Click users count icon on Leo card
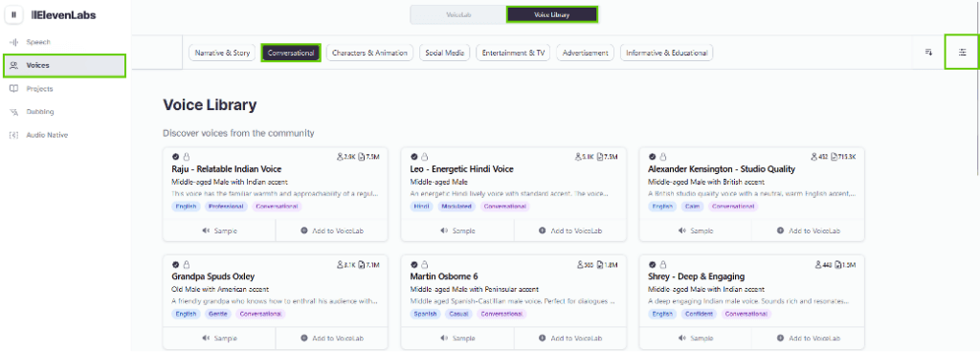The height and width of the screenshot is (352, 980). coord(578,157)
